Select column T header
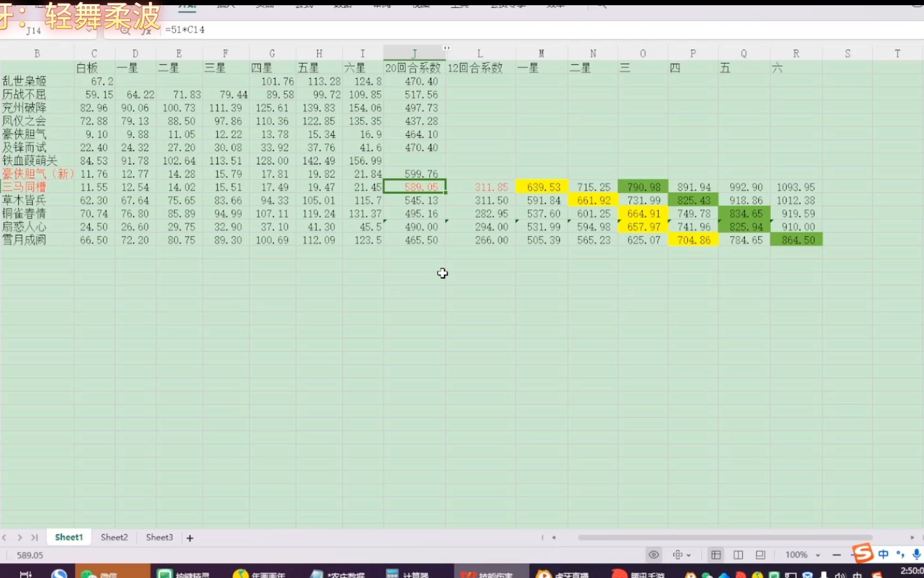 coord(898,53)
